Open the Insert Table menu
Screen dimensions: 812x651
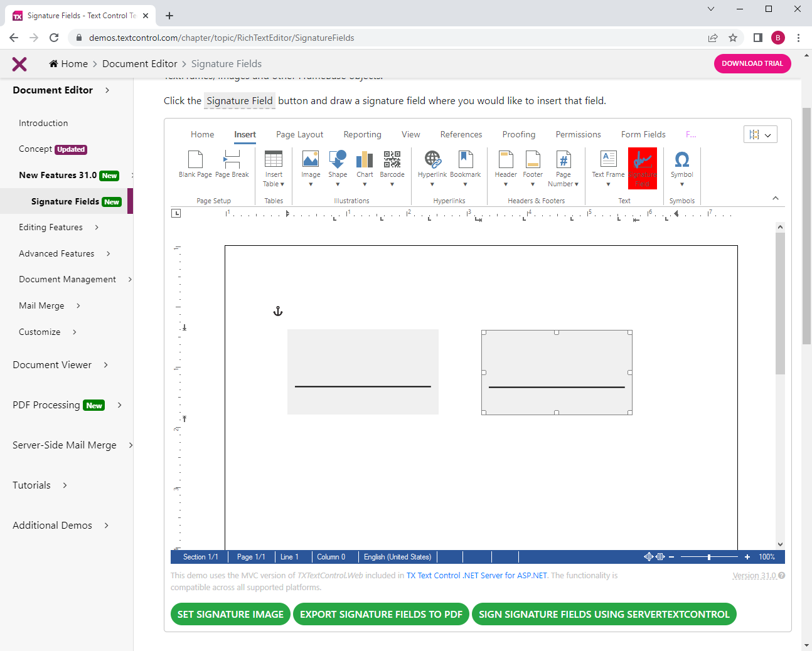[x=274, y=169]
